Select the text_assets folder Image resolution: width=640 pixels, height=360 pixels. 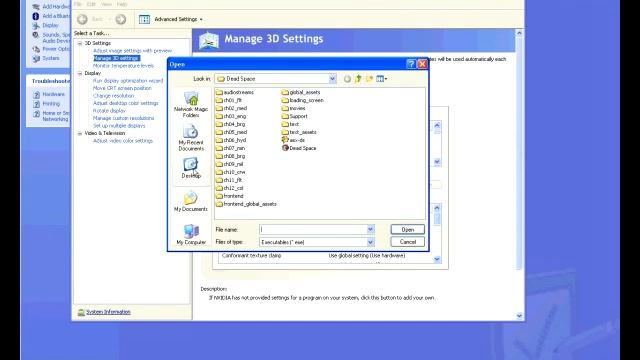point(299,132)
